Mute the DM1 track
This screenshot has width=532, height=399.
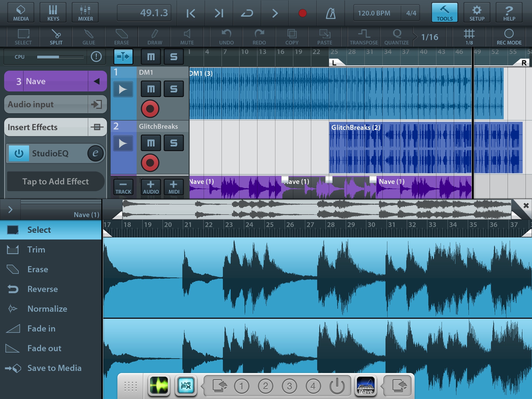(x=151, y=89)
